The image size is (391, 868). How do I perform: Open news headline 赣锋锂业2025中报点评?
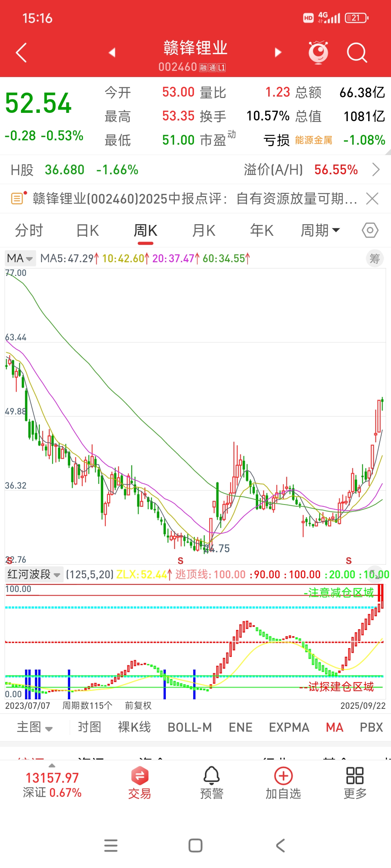point(195,199)
